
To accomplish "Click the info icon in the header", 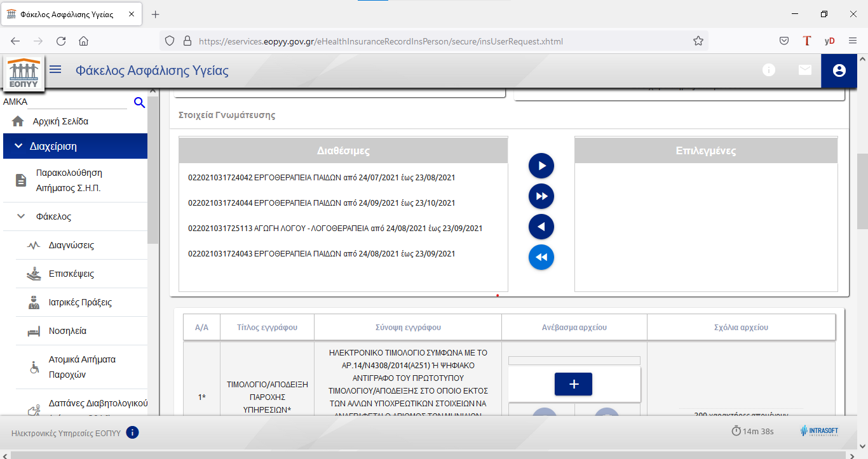I will [x=769, y=70].
